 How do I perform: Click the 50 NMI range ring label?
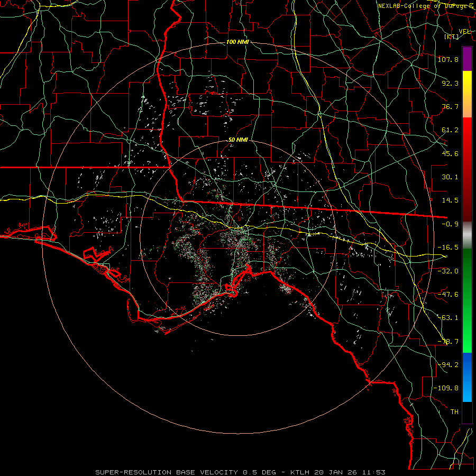[239, 140]
